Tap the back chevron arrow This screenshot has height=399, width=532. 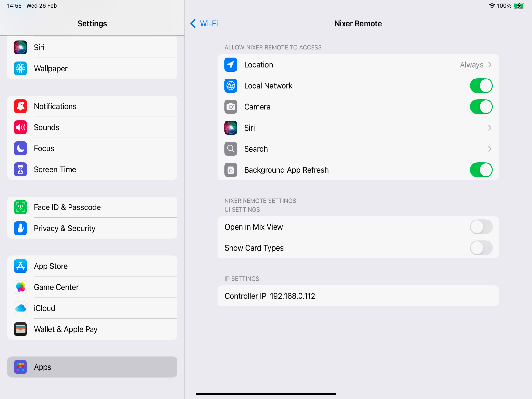pos(193,24)
